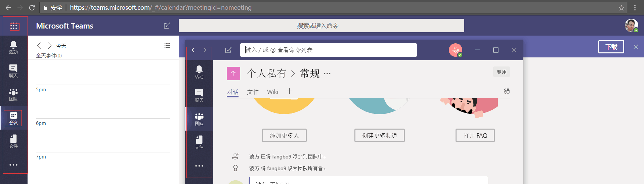Open Teams (团队) in web Teams sidebar
This screenshot has width=644, height=184.
[13, 95]
